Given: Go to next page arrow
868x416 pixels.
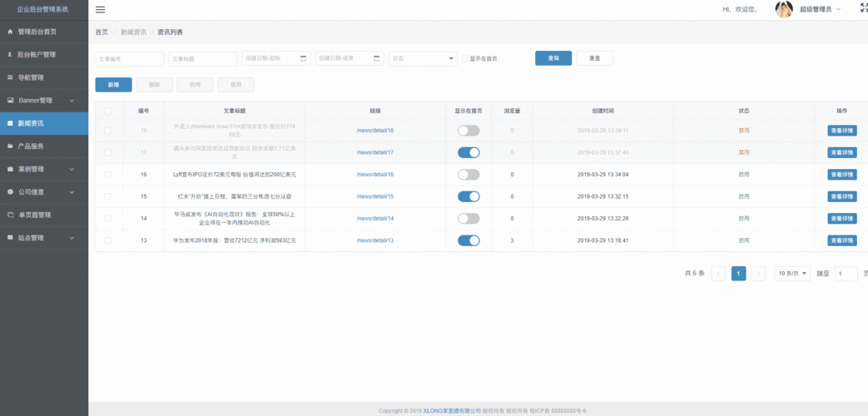Looking at the screenshot, I should [x=758, y=273].
